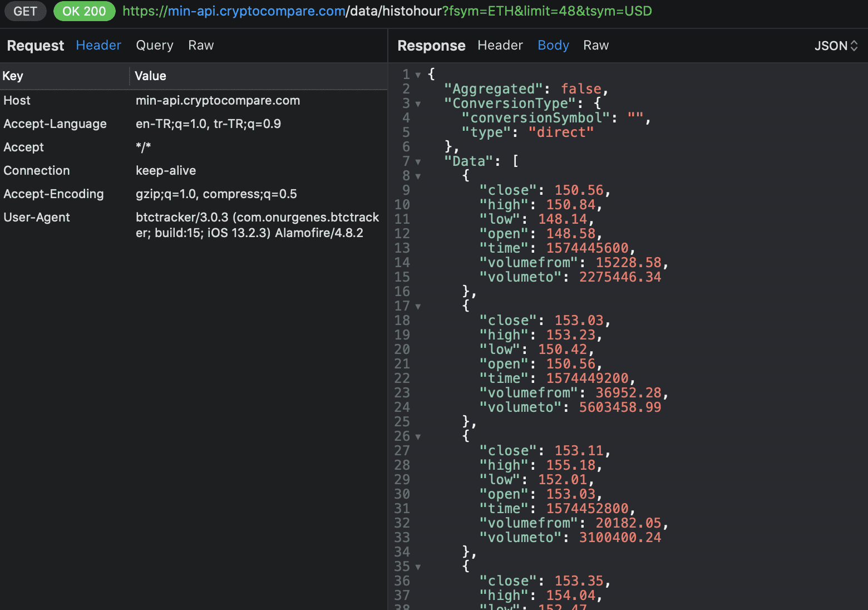Viewport: 868px width, 610px height.
Task: Click the high value 154.04
Action: (571, 596)
